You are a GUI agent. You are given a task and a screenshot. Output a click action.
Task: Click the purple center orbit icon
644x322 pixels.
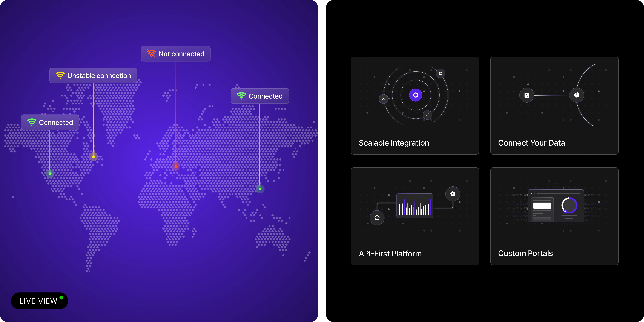coord(416,95)
